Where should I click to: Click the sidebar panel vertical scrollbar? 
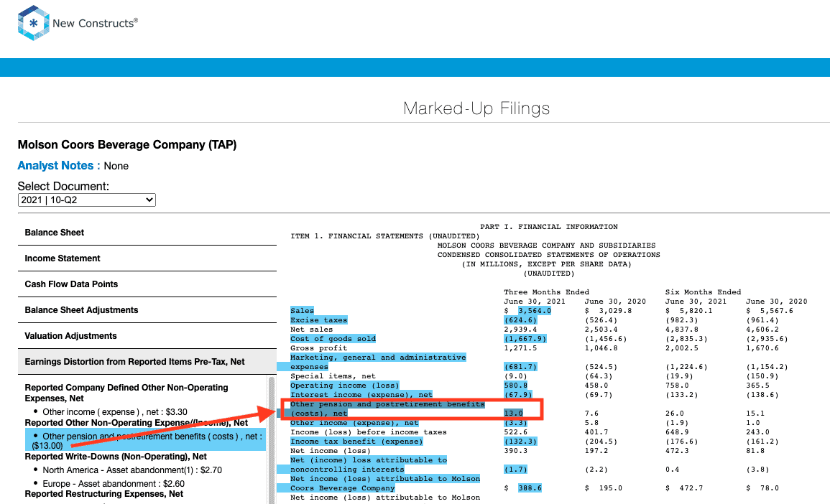click(272, 440)
